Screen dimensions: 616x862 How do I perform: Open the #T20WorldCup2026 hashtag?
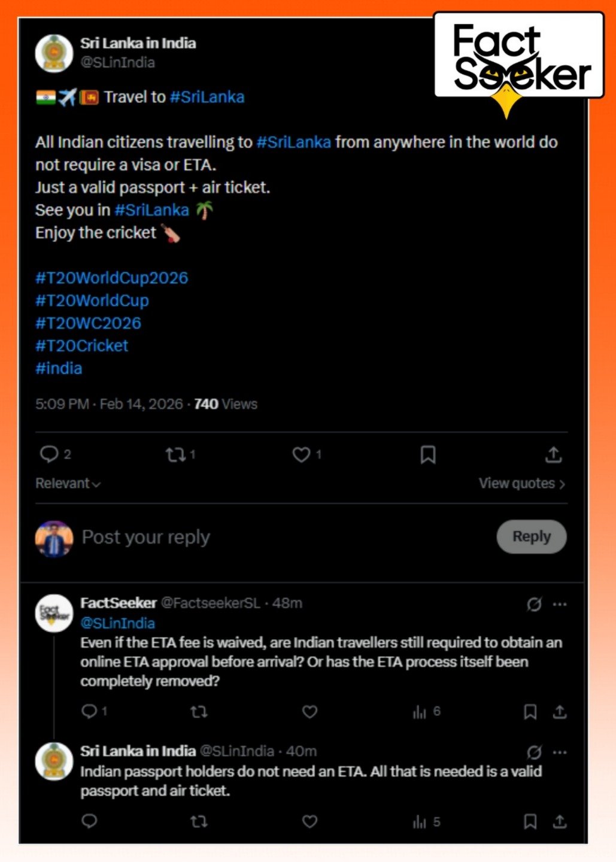tap(112, 278)
